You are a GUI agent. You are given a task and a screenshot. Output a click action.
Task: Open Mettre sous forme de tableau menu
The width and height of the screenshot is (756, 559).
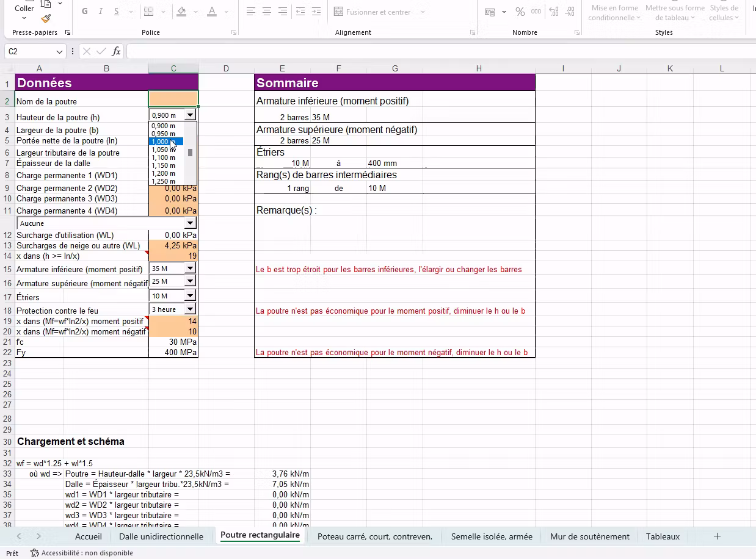[675, 12]
